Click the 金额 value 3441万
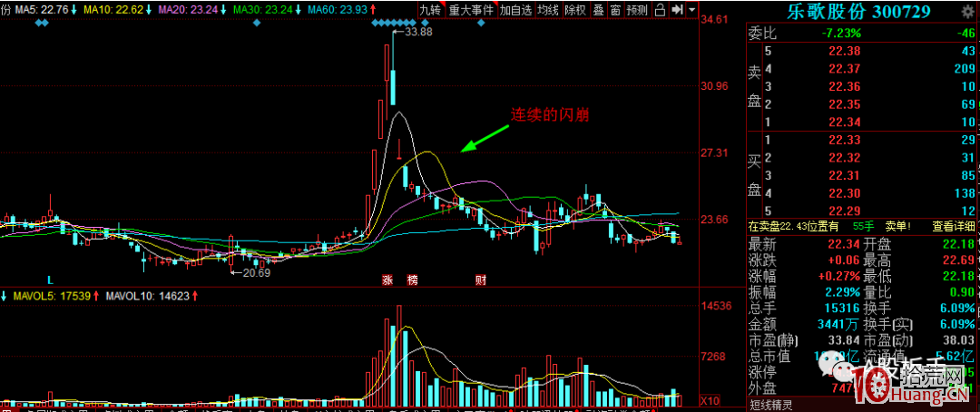980x412 pixels. (x=840, y=325)
